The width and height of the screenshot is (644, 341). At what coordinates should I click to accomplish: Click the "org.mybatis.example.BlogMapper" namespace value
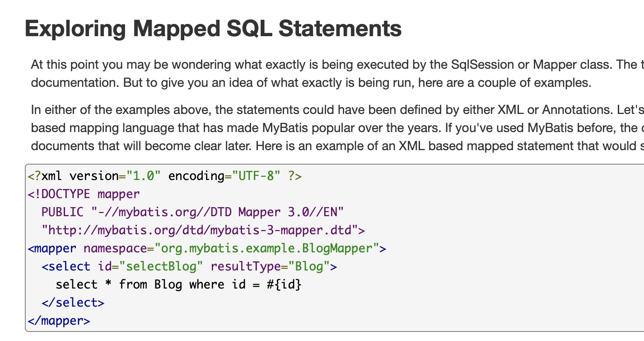click(x=266, y=248)
